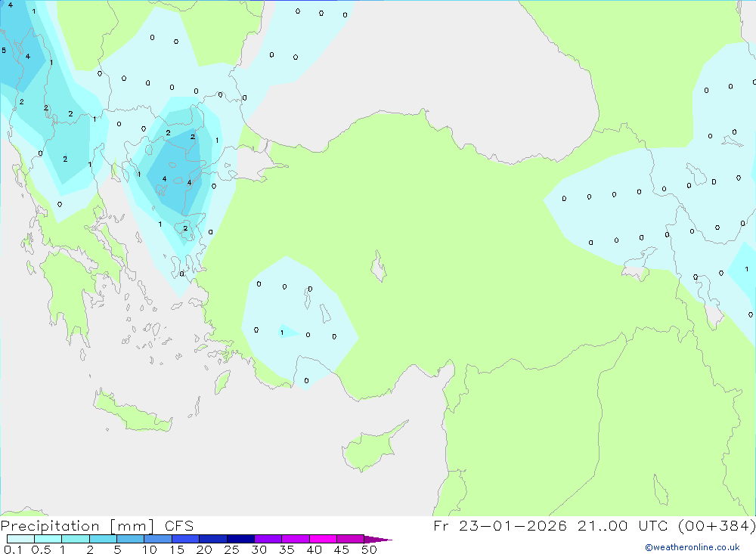Click the 0.1–0.5 mm legend color swatch
The width and height of the screenshot is (756, 554).
[x=20, y=539]
